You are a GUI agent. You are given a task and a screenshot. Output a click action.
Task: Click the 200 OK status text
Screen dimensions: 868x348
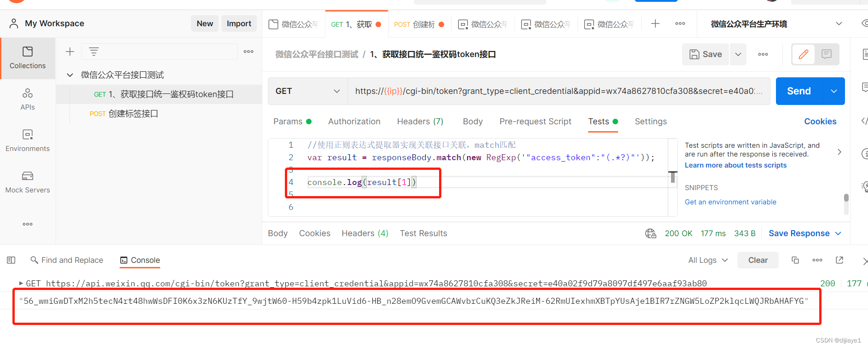point(678,233)
